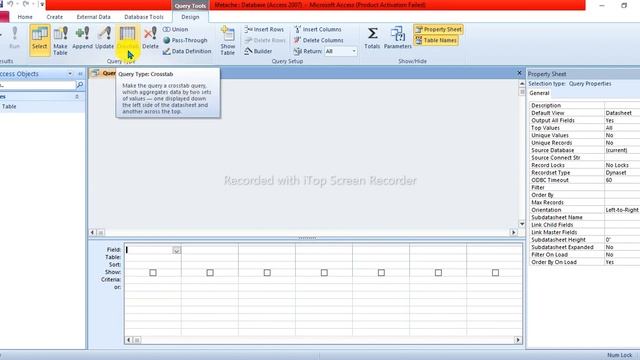Image resolution: width=640 pixels, height=360 pixels.
Task: Check the Show box in third column
Action: point(267,272)
